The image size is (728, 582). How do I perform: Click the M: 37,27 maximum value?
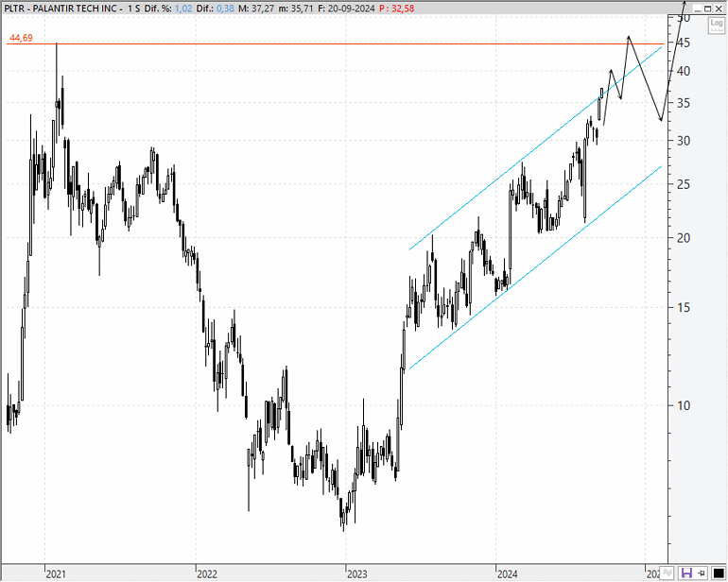pyautogui.click(x=255, y=9)
